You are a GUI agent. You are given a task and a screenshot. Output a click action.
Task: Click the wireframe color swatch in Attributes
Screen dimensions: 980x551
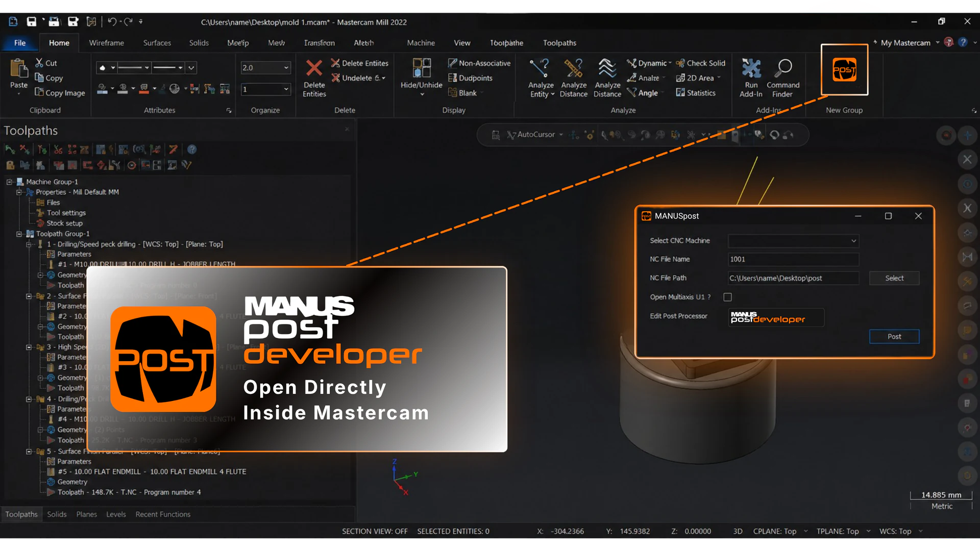pos(102,89)
